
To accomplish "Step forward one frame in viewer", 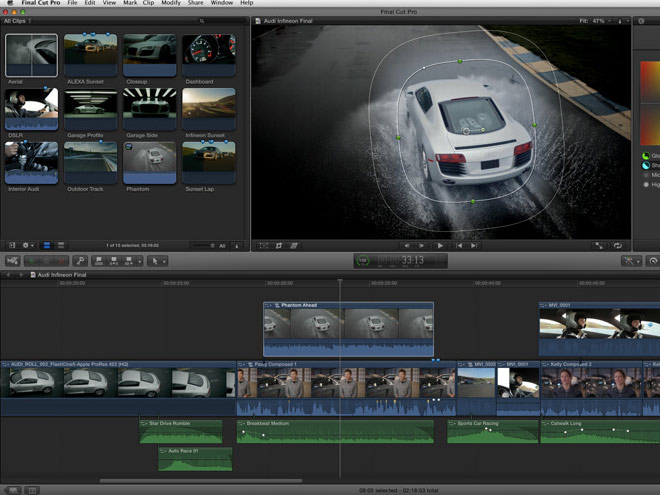I will coord(421,245).
